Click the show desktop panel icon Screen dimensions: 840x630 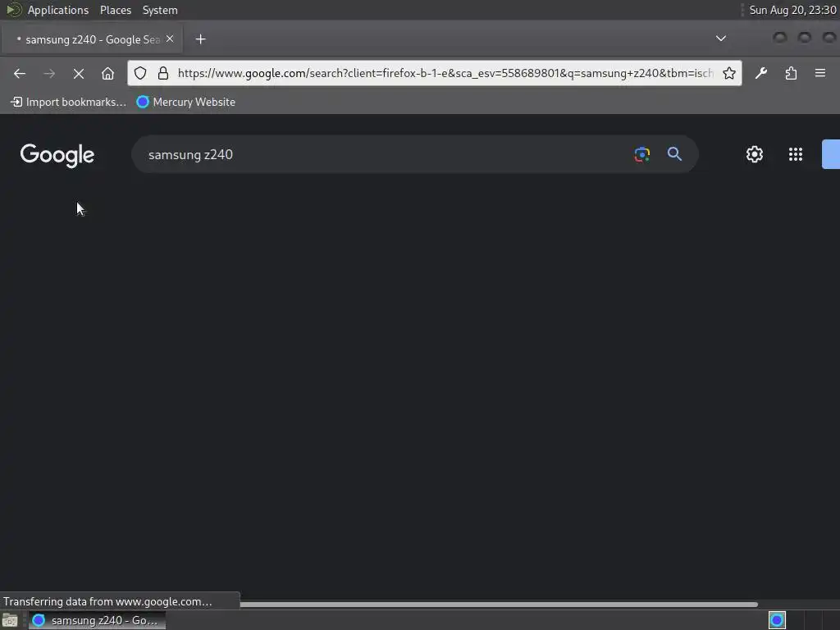tap(10, 620)
